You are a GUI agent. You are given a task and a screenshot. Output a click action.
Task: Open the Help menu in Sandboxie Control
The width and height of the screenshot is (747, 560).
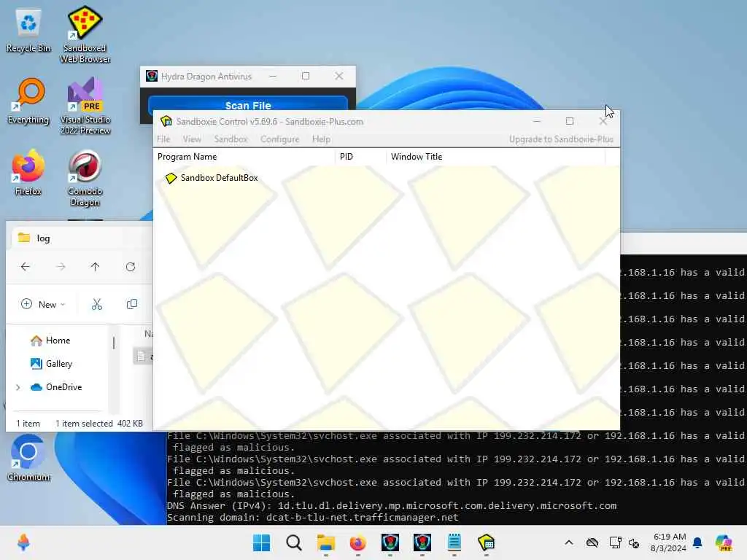(x=321, y=139)
